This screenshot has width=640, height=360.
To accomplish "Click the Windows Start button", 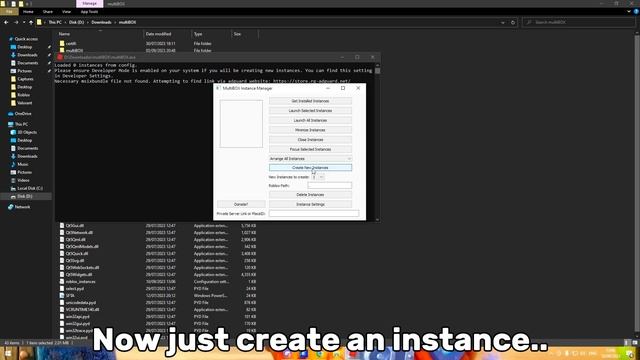I will coord(7,353).
